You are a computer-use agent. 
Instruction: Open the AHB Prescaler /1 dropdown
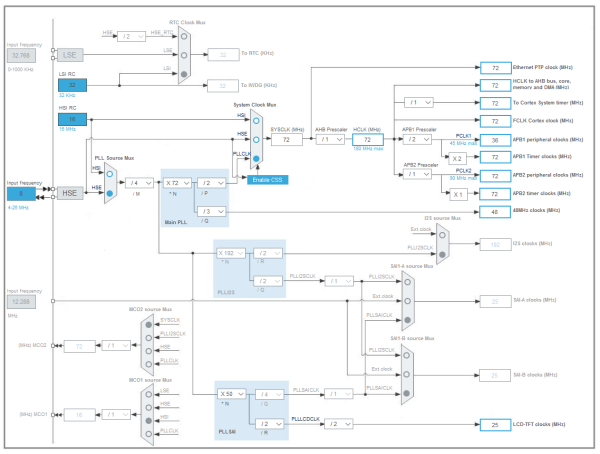330,139
